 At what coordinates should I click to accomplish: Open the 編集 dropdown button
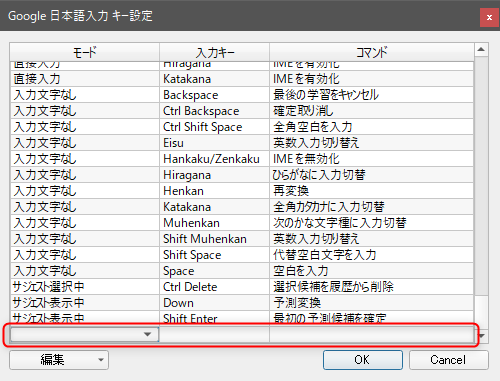[59, 360]
